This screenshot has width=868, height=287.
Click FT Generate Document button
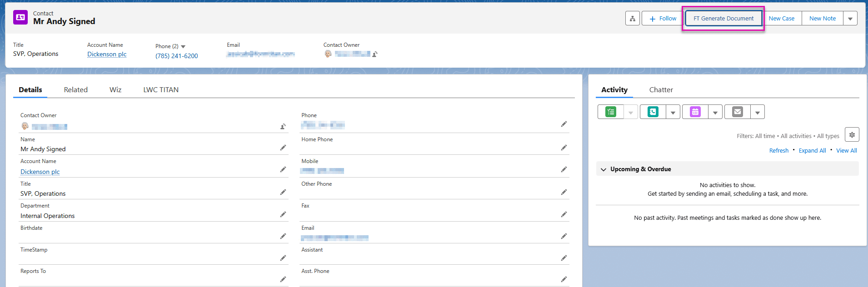click(723, 19)
